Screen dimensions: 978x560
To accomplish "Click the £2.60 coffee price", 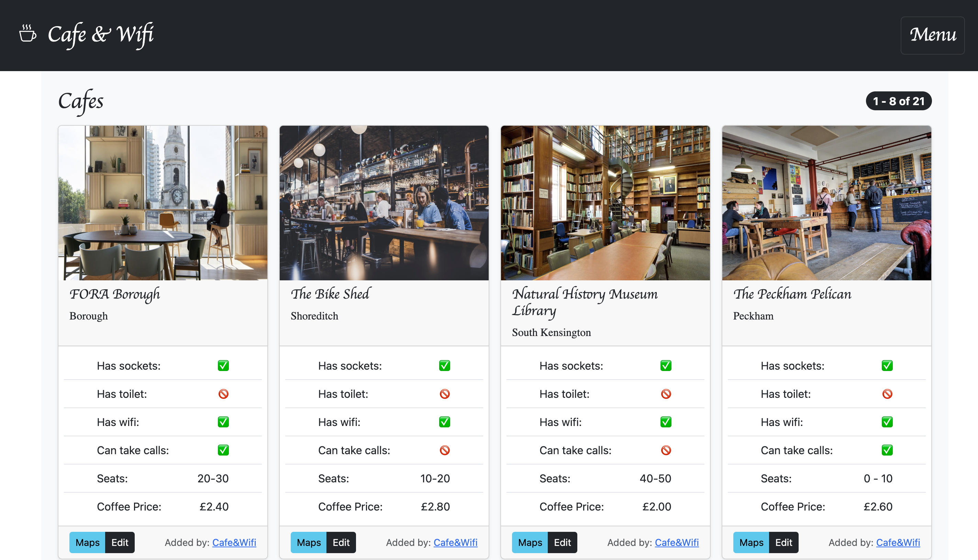I will coord(878,506).
